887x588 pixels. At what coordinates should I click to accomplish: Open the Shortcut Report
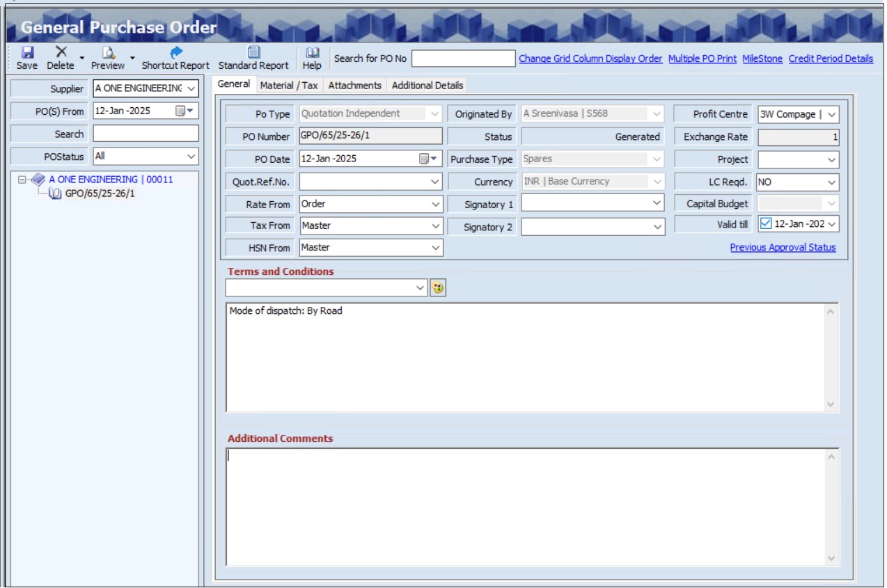click(x=175, y=53)
